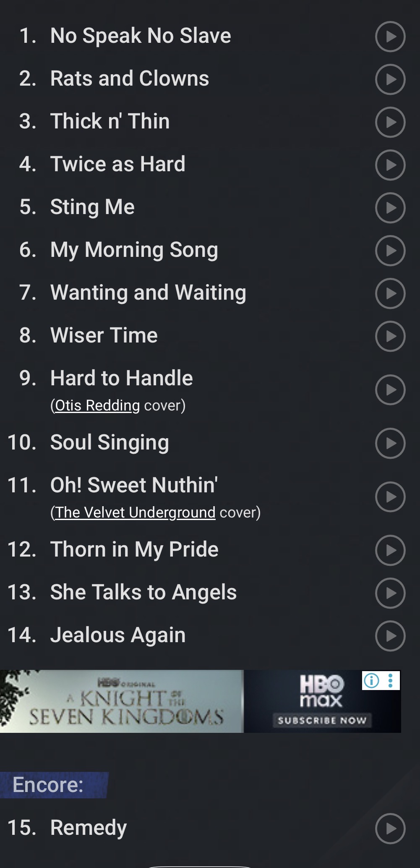Play My Morning Song

390,251
